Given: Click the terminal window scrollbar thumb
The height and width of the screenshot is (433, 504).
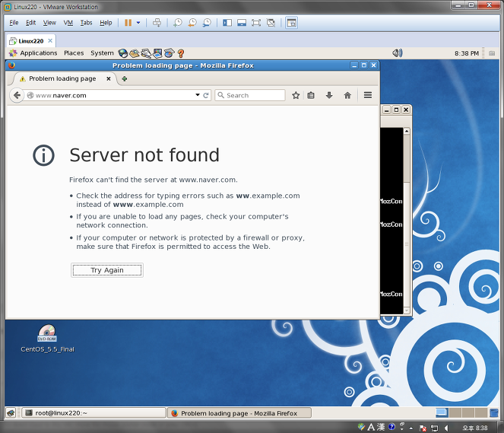Looking at the screenshot, I should (406, 159).
